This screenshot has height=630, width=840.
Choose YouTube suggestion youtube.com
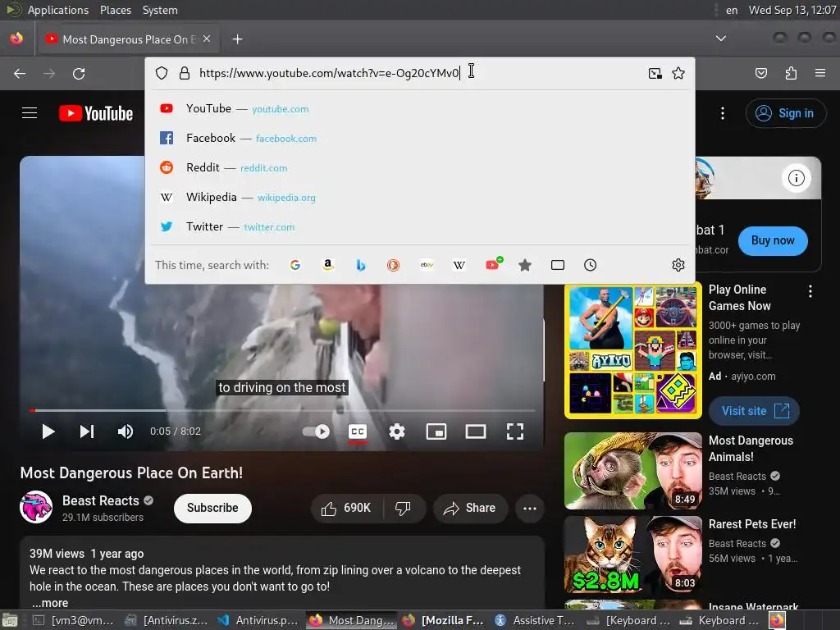pyautogui.click(x=419, y=109)
